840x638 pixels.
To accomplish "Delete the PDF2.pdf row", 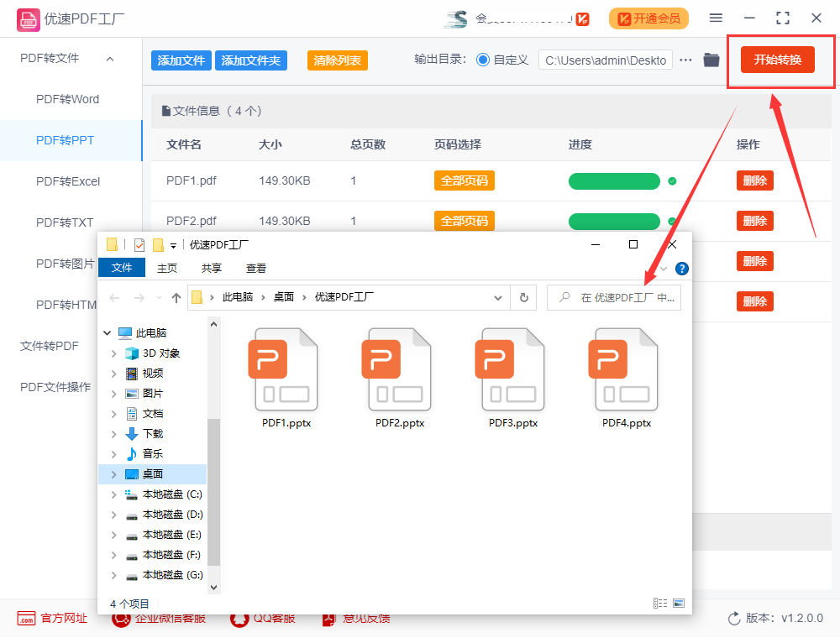I will 755,221.
